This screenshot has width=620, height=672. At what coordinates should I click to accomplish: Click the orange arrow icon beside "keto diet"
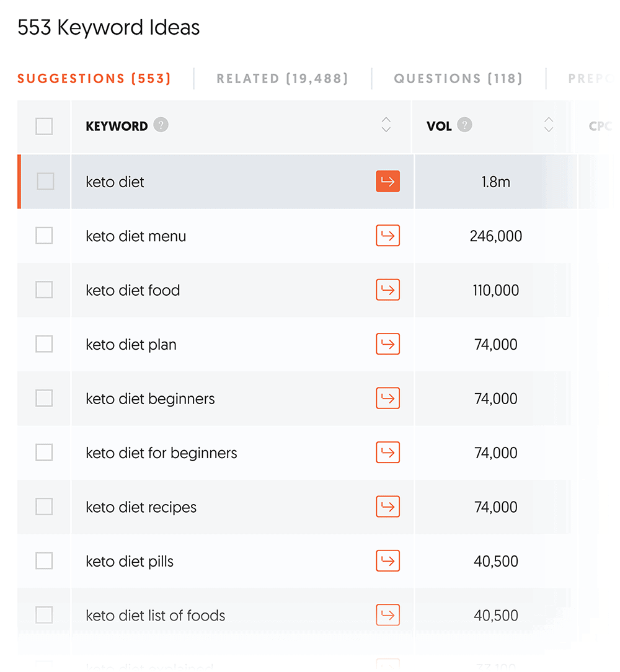click(x=387, y=182)
